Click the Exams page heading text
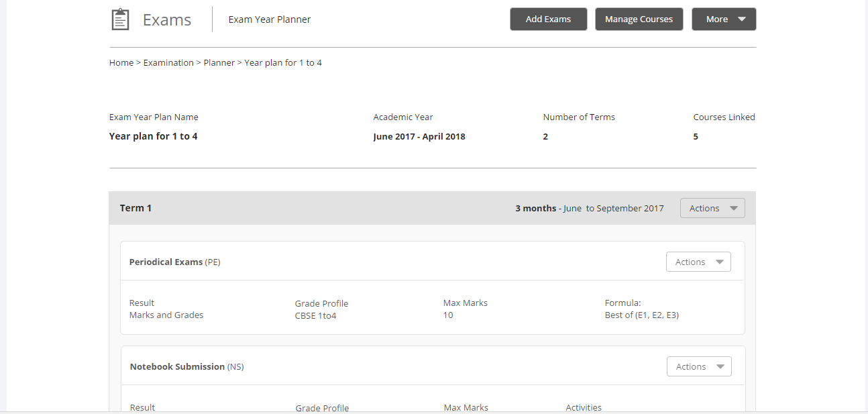The width and height of the screenshot is (868, 414). point(167,20)
